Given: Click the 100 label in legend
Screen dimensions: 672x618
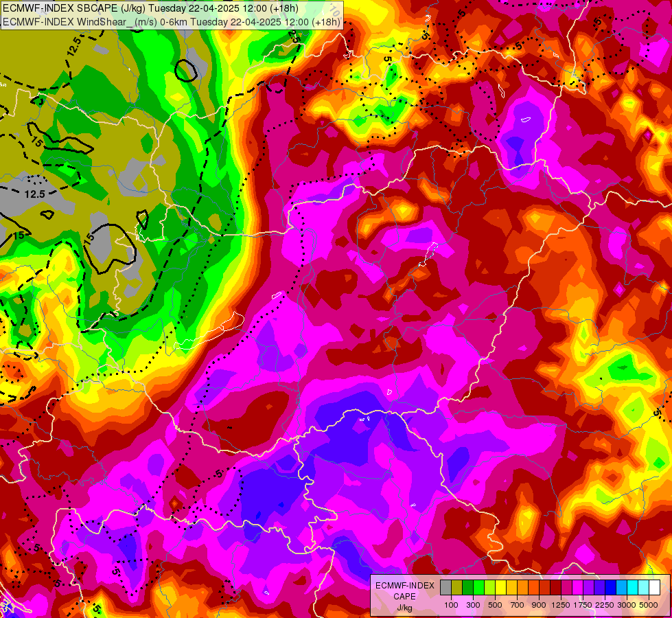Looking at the screenshot, I should click(x=451, y=605).
